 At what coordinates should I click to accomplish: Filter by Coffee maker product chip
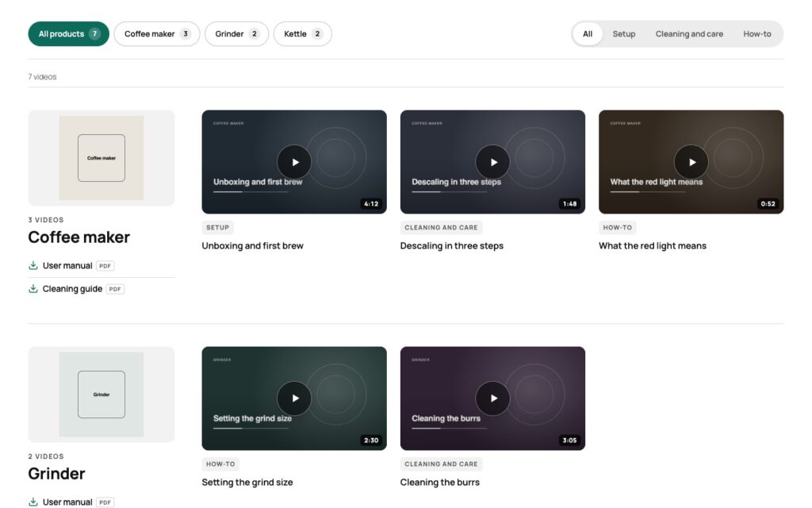point(157,33)
